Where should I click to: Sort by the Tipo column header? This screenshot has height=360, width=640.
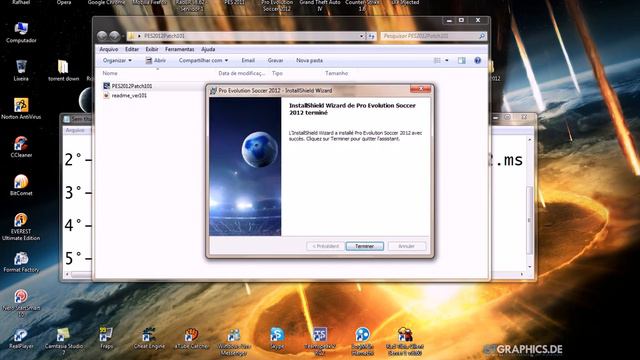pyautogui.click(x=277, y=73)
